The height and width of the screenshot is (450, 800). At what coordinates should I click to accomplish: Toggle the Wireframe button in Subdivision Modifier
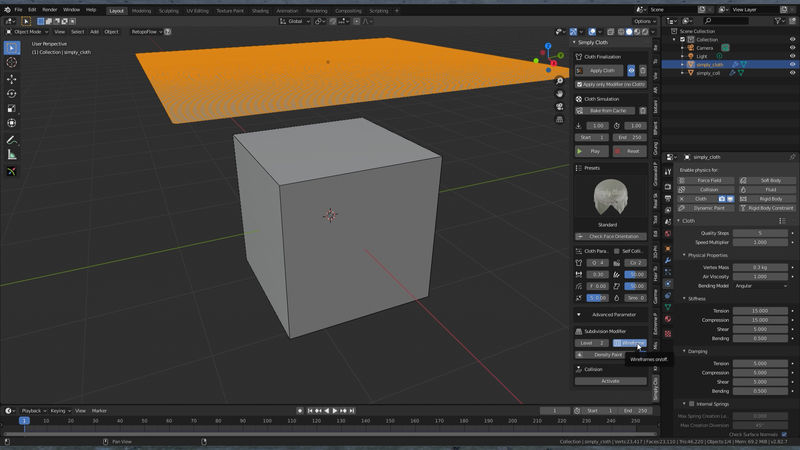click(630, 343)
